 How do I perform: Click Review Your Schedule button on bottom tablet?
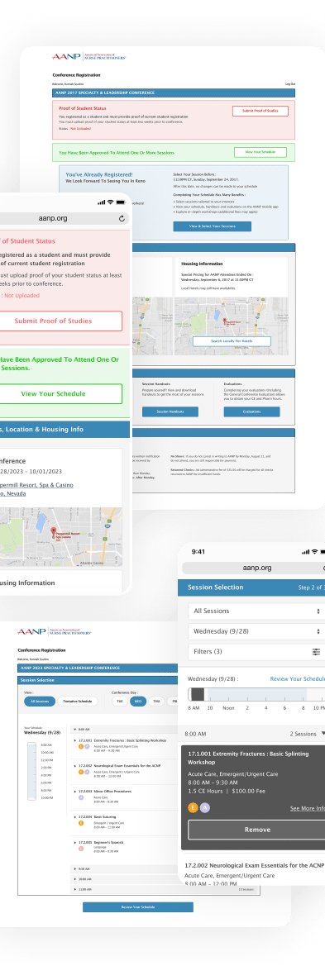click(x=138, y=907)
